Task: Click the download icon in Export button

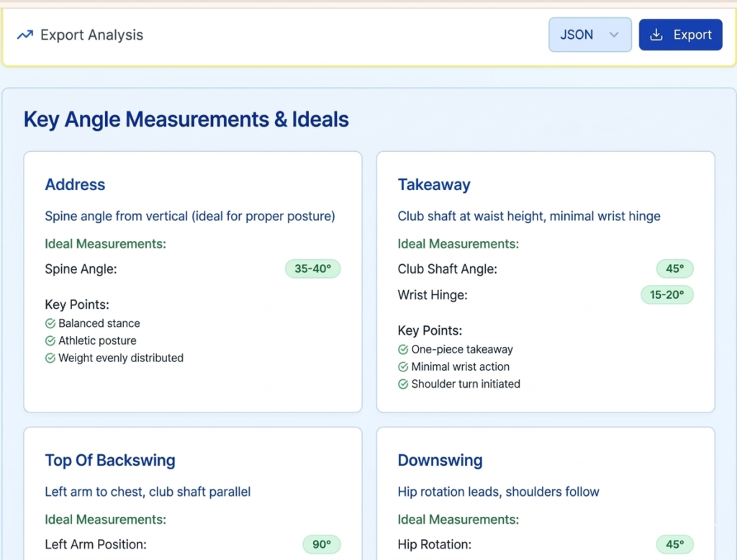Action: pyautogui.click(x=656, y=35)
